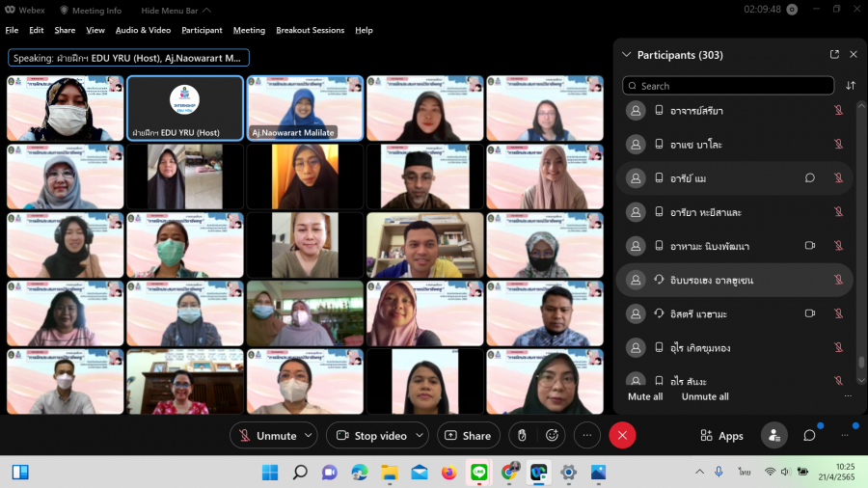Open the Apps panel
This screenshot has height=488, width=868.
tap(721, 436)
